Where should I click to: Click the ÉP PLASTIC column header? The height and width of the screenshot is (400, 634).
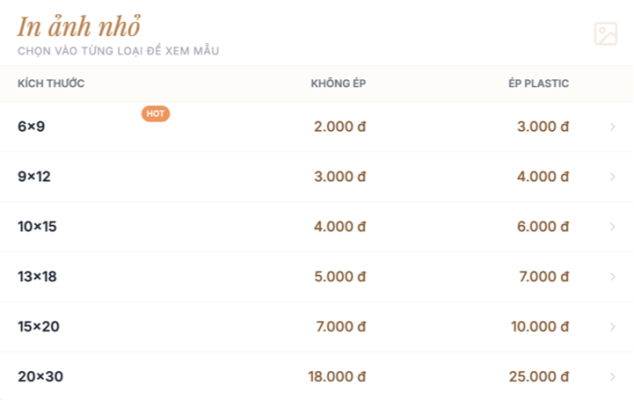coord(538,83)
